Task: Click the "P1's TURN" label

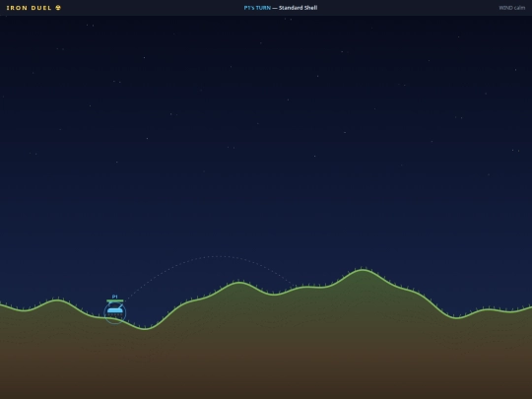Action: (x=257, y=8)
